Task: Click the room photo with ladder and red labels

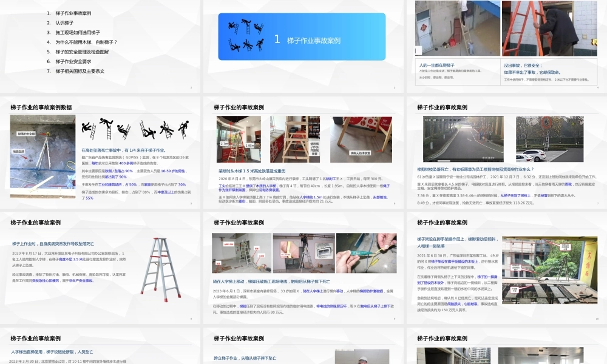Action: 242,253
